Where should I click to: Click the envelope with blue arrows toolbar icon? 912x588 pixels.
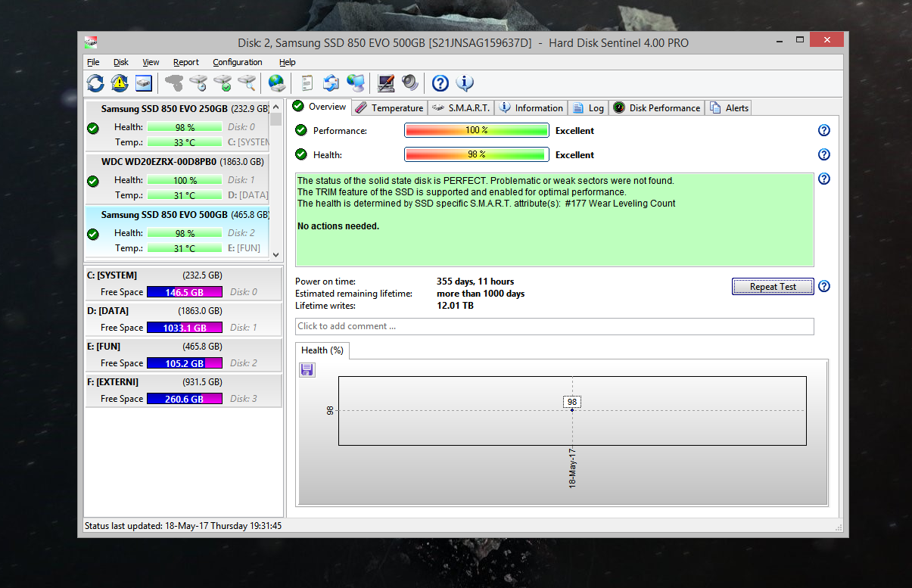(x=331, y=83)
